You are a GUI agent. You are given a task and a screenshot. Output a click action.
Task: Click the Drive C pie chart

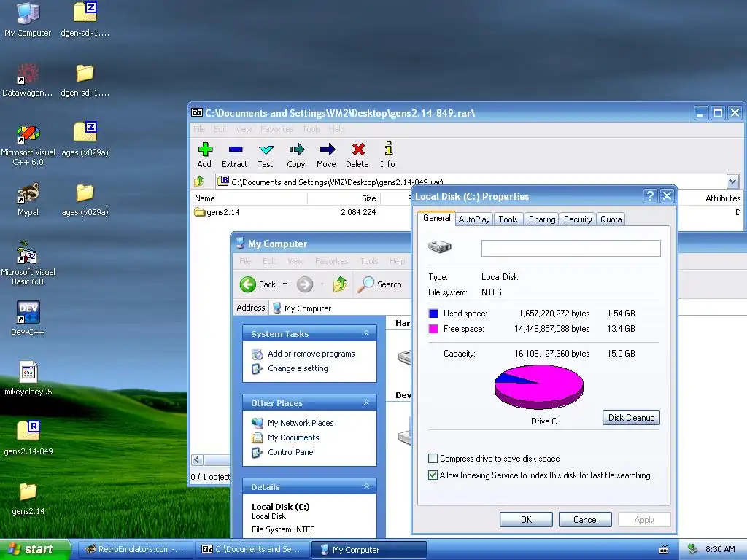[539, 386]
